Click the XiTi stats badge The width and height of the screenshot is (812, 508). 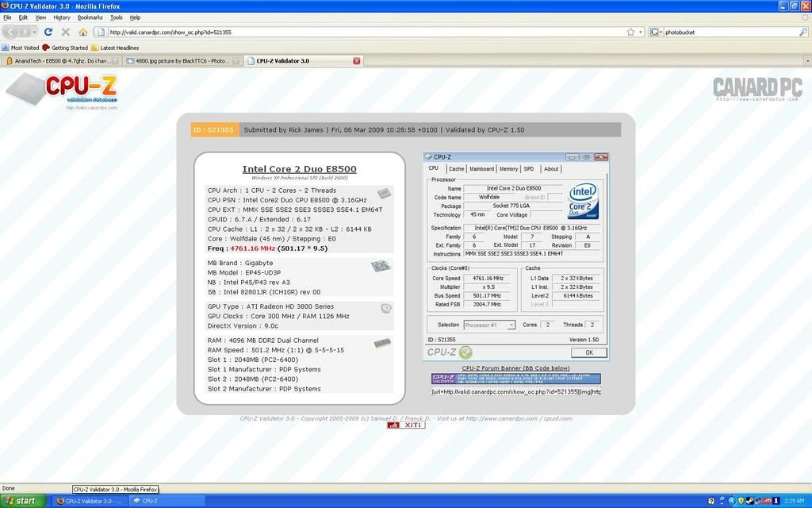coord(406,425)
